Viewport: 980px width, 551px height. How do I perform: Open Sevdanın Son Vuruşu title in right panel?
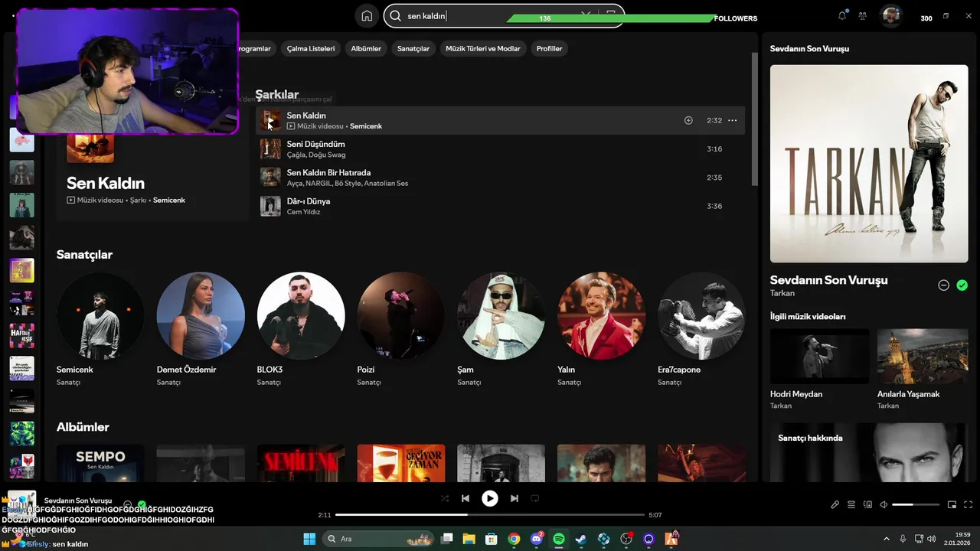[x=829, y=280]
